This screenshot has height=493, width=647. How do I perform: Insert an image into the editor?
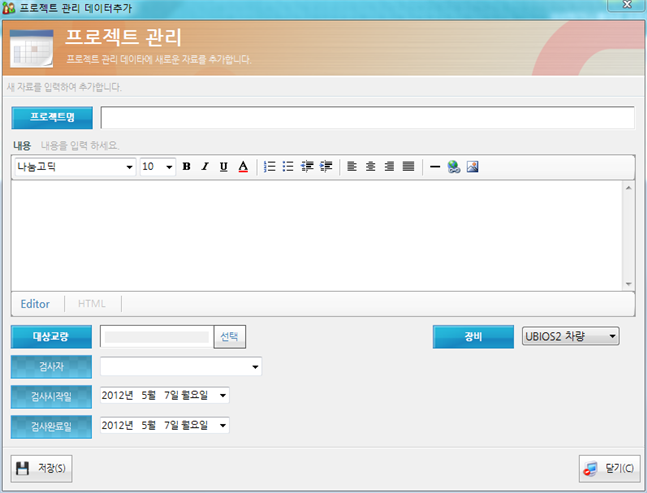472,167
